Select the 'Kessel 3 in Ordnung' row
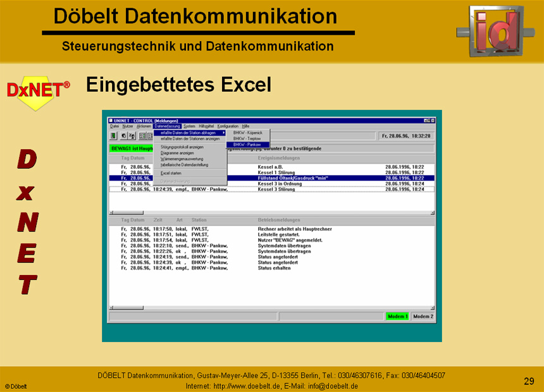This screenshot has height=392, width=544. coord(271,183)
